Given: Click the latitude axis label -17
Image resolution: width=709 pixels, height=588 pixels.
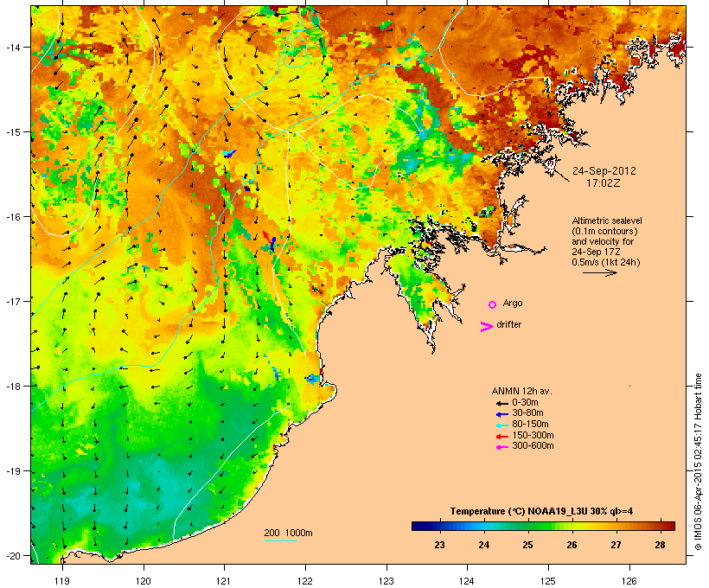Looking at the screenshot, I should point(12,301).
